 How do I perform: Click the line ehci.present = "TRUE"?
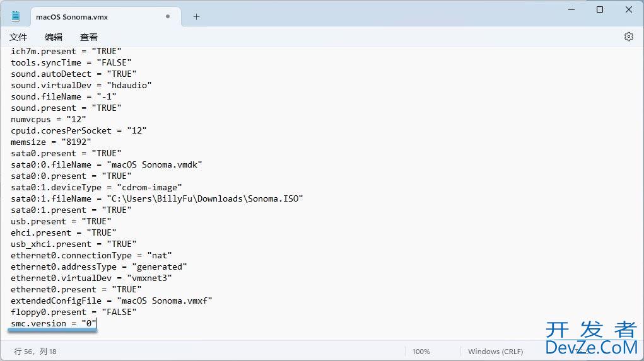tap(64, 233)
